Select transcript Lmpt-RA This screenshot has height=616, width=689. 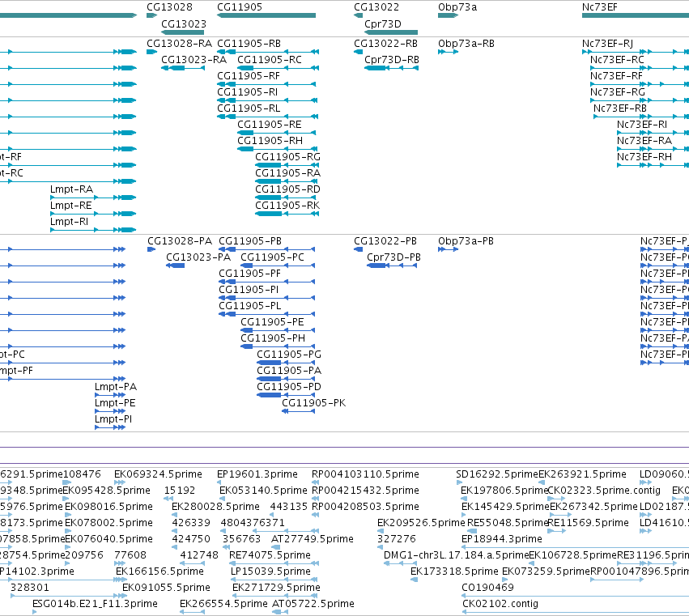click(71, 189)
